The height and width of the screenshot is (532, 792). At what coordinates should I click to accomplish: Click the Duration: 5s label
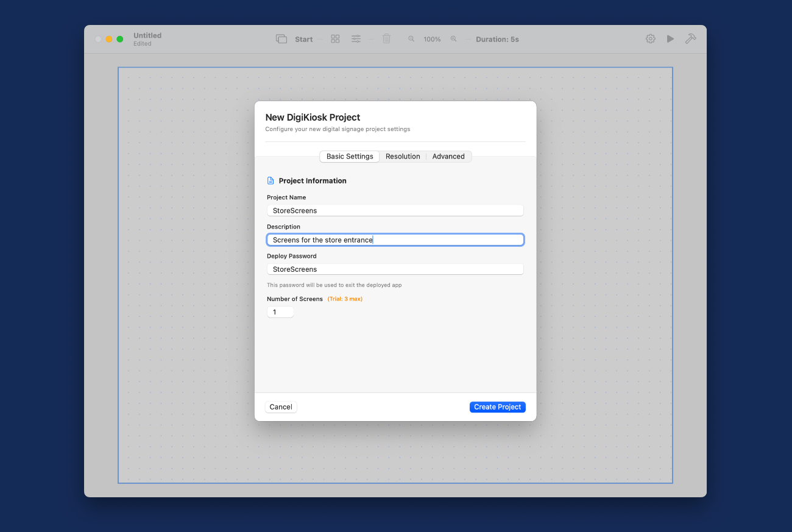click(497, 40)
